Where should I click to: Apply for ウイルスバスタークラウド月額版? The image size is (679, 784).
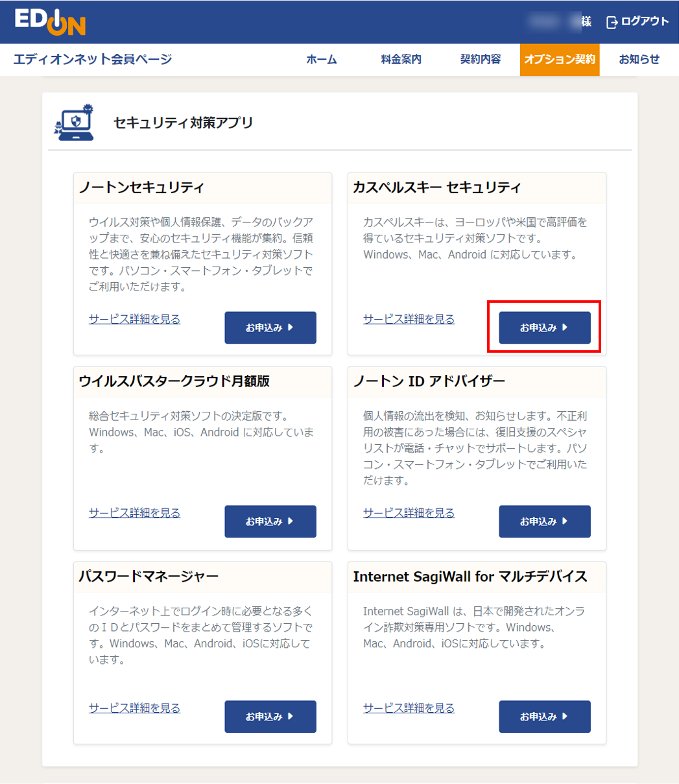(270, 521)
